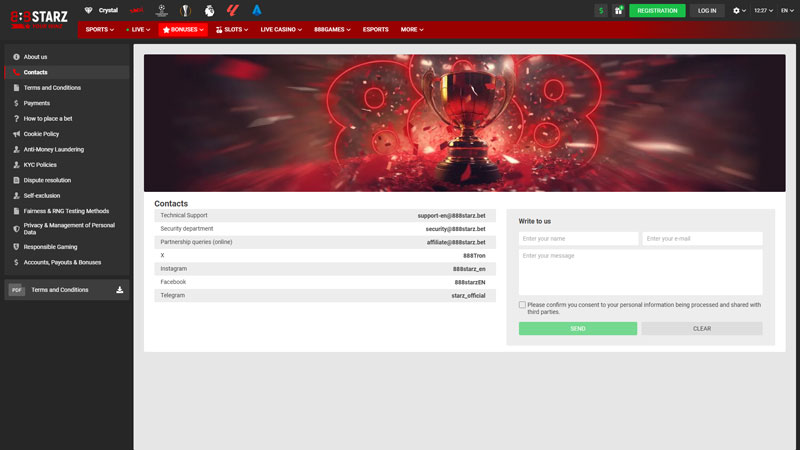Viewport: 800px width, 450px height.
Task: Check the personal information consent checkbox
Action: pyautogui.click(x=522, y=305)
